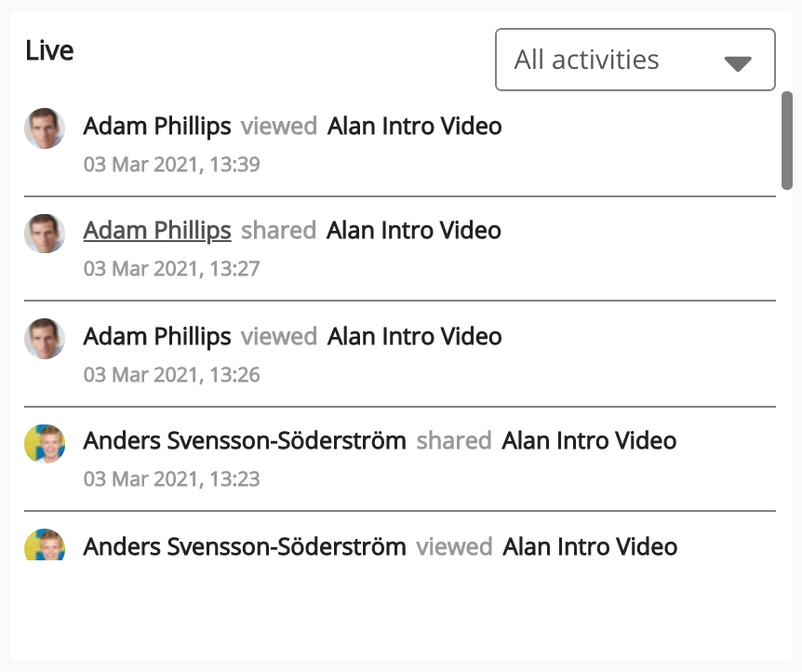
Task: Open underlined Adam Phillips name in shared entry
Action: [x=157, y=230]
